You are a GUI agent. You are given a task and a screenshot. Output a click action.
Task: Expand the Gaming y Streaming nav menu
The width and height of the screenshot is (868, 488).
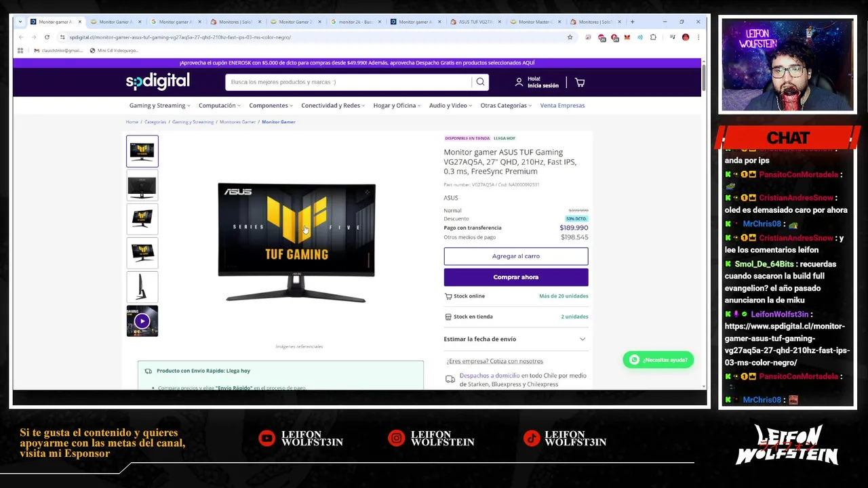159,106
